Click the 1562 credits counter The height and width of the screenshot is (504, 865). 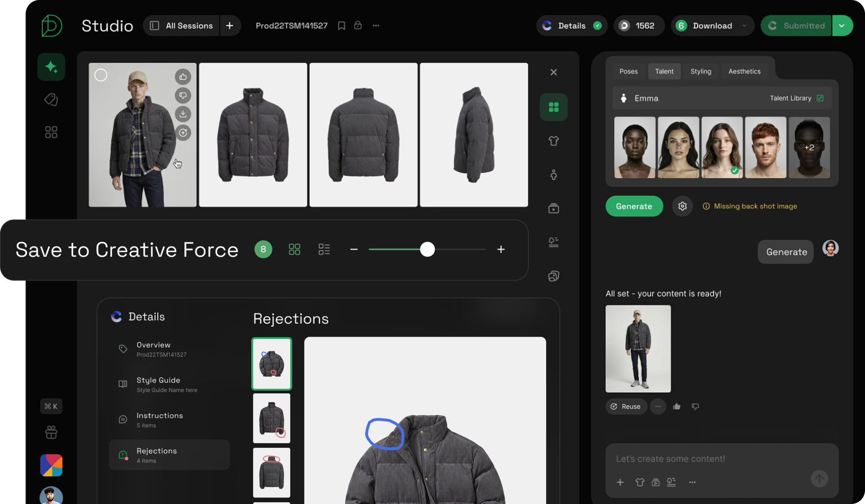coord(639,25)
